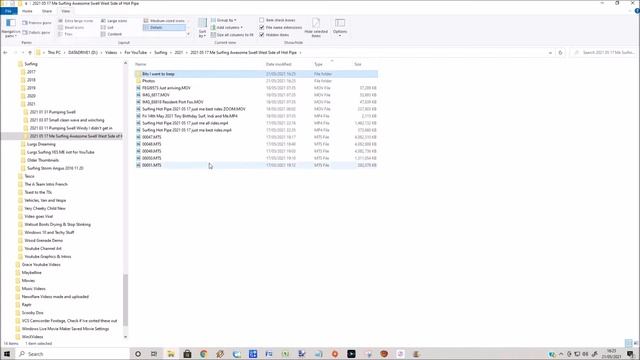640x360 pixels.
Task: Open the File ribbon tab
Action: [8, 11]
